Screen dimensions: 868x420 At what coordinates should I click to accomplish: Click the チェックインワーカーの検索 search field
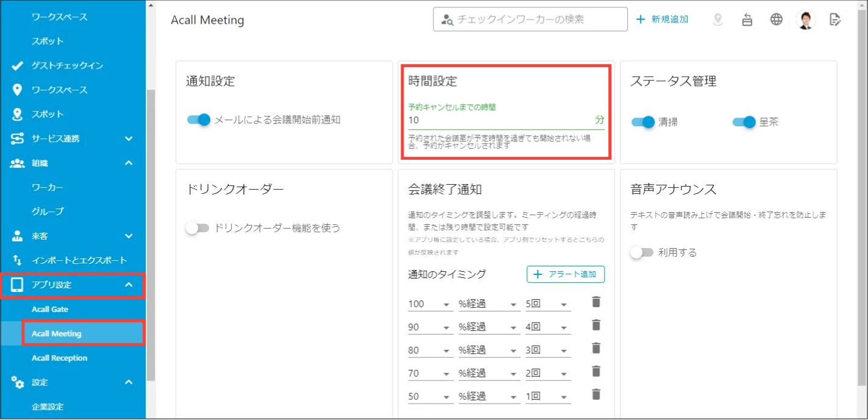[x=530, y=20]
